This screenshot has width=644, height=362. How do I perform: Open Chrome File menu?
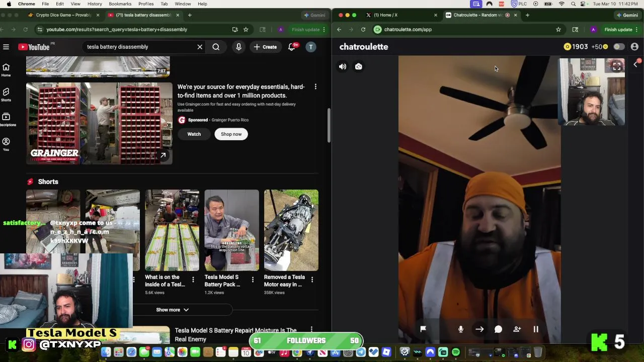click(45, 4)
